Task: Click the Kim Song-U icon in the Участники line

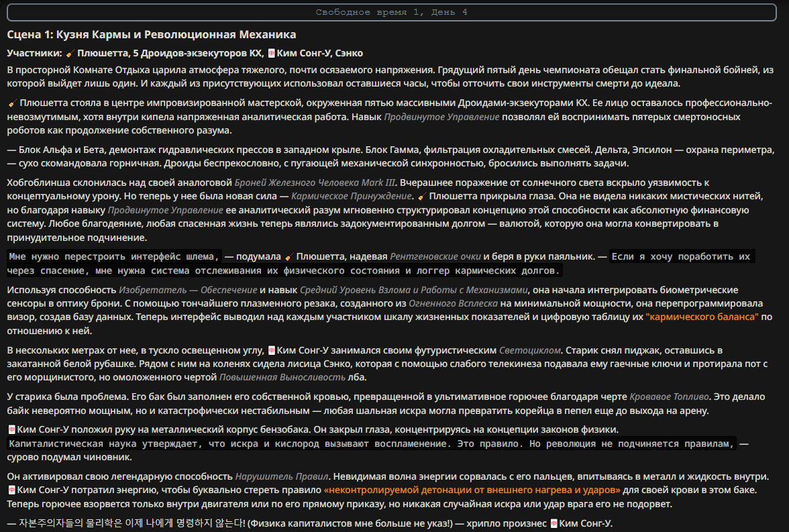Action: coord(271,54)
